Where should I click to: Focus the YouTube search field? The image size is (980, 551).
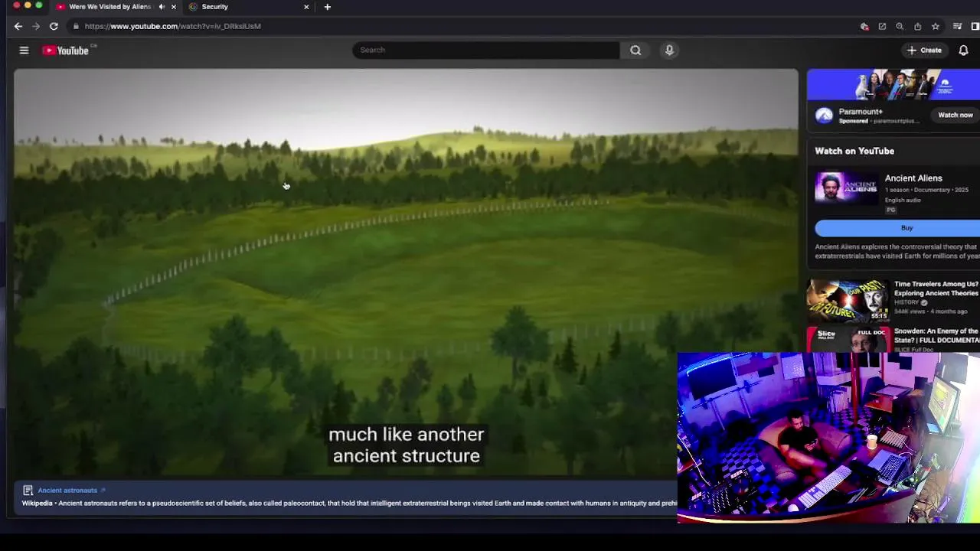pos(486,50)
